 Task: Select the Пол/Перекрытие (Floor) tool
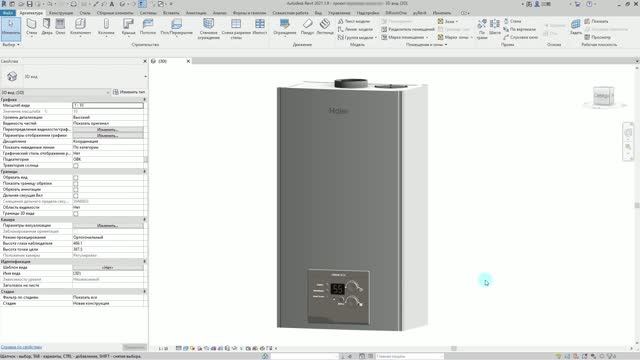(x=176, y=27)
